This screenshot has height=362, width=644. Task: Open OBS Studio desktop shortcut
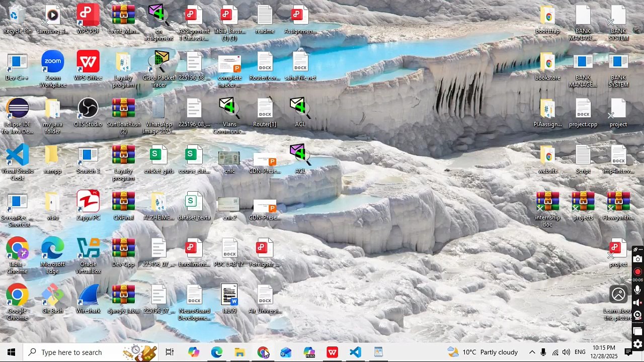pos(88,113)
